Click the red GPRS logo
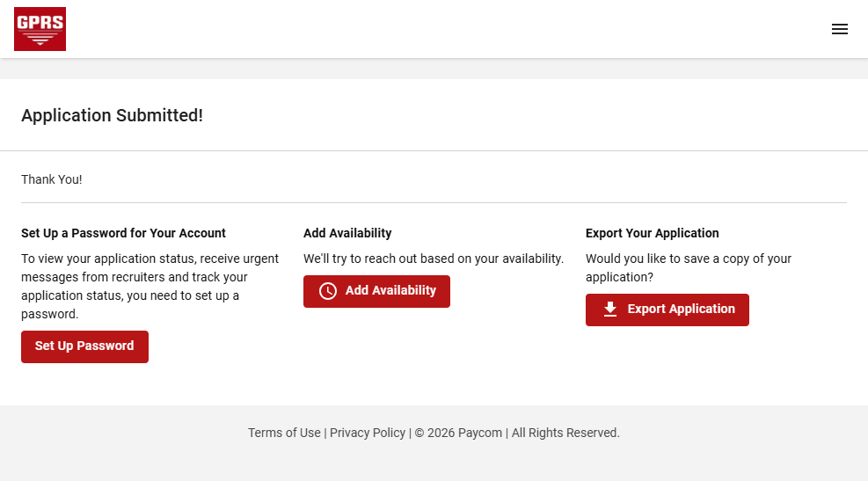This screenshot has height=481, width=868. tap(40, 29)
